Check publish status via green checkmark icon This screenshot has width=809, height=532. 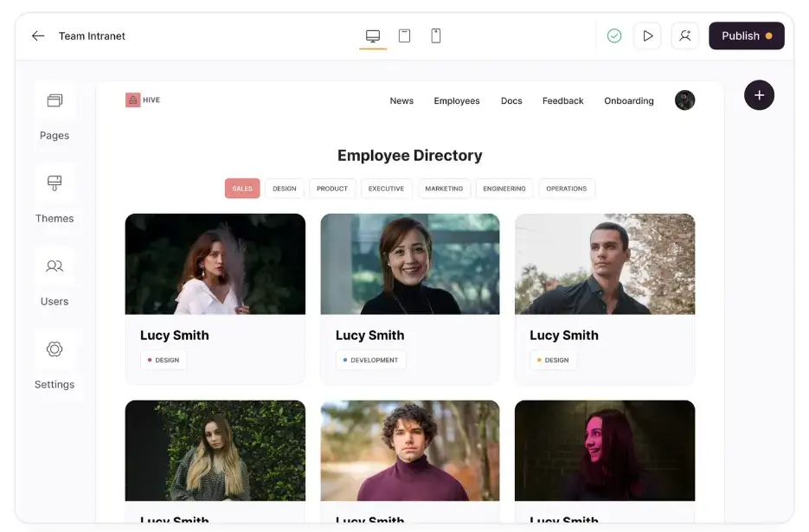click(x=614, y=35)
